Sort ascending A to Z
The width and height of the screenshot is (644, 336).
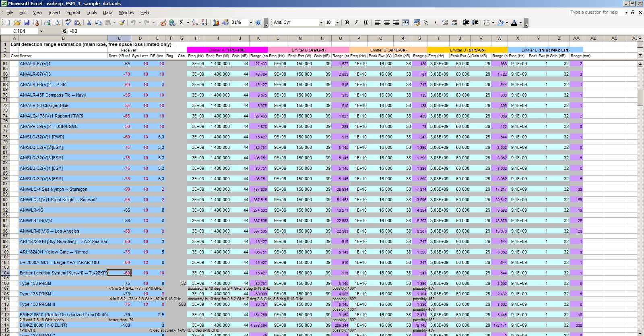coord(195,23)
